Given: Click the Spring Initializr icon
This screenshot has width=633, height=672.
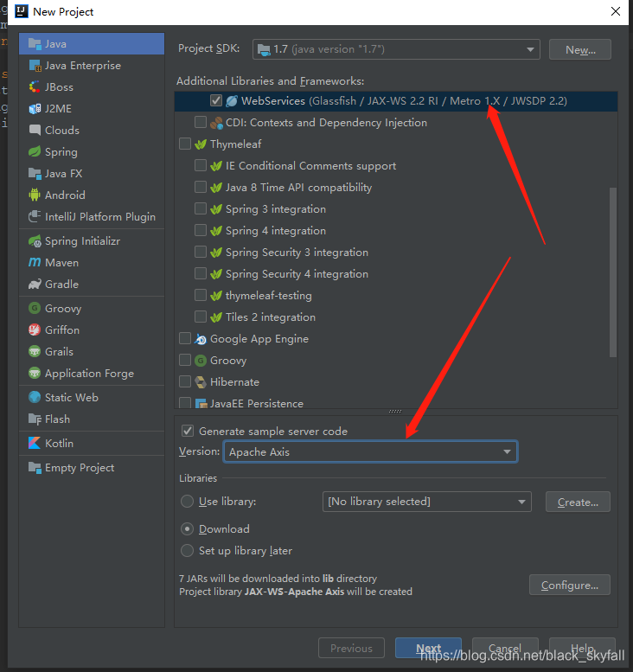Looking at the screenshot, I should click(35, 240).
